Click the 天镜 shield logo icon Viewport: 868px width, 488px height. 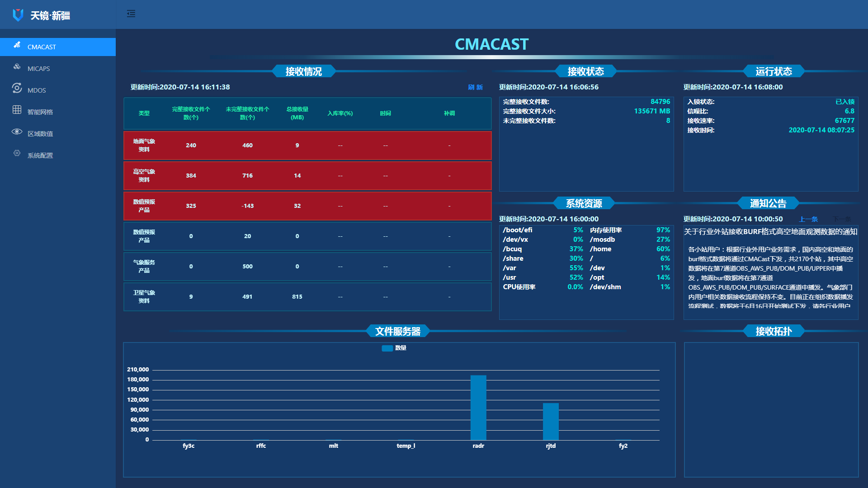18,15
